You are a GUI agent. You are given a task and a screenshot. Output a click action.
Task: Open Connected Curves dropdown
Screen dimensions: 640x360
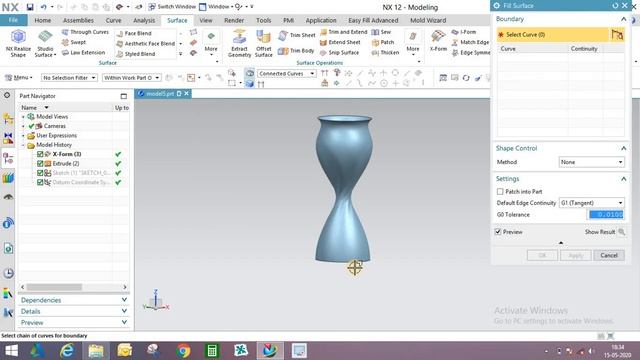tap(287, 74)
